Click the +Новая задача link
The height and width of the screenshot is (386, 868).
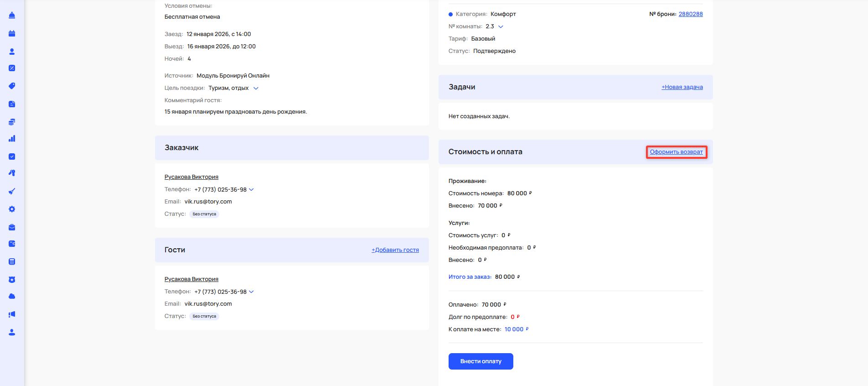(x=682, y=87)
